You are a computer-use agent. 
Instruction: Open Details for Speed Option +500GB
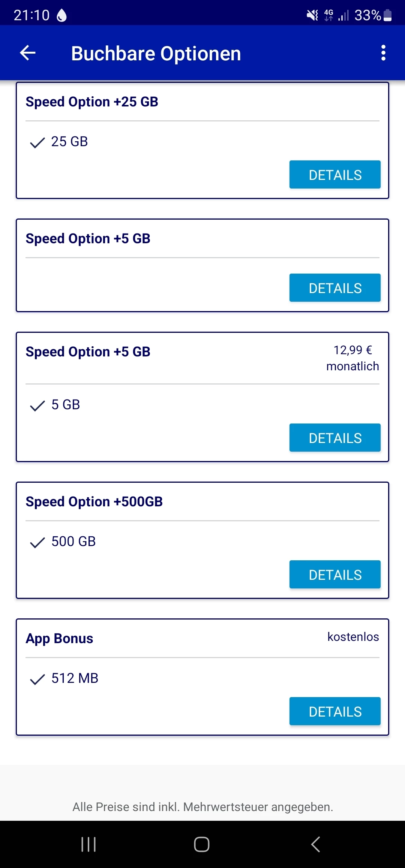334,575
